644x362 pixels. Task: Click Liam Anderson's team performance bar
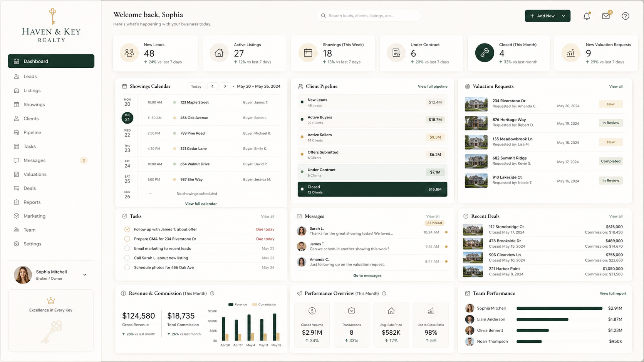(x=542, y=319)
